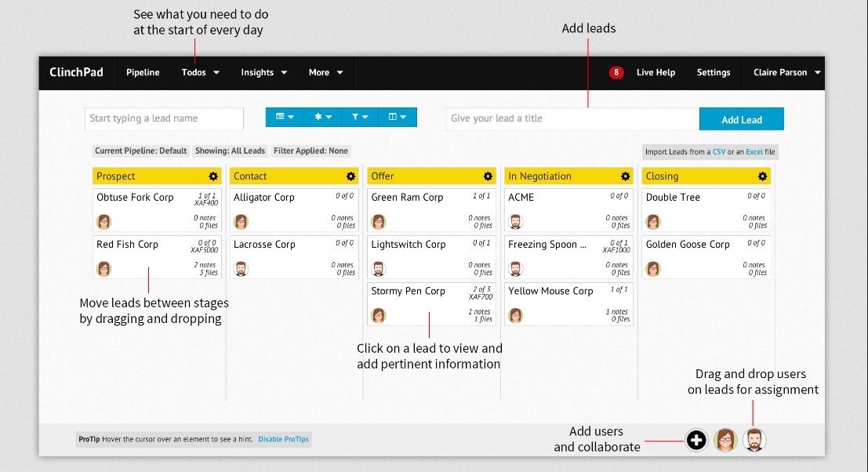Viewport: 868px width, 472px height.
Task: Open the Pipeline menu item
Action: coord(142,72)
